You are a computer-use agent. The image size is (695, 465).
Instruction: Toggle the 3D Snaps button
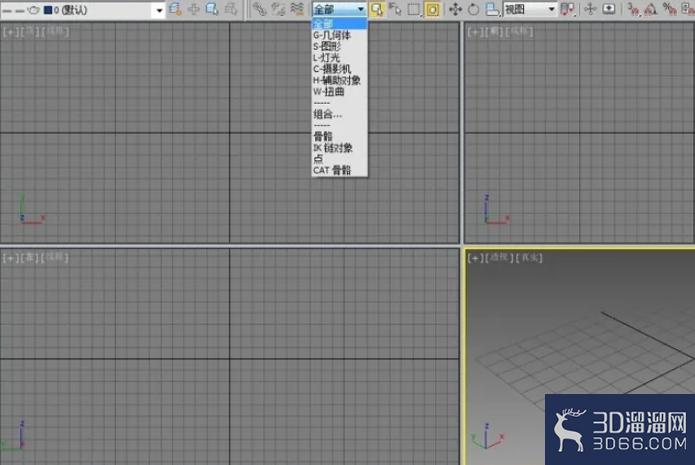coord(634,9)
